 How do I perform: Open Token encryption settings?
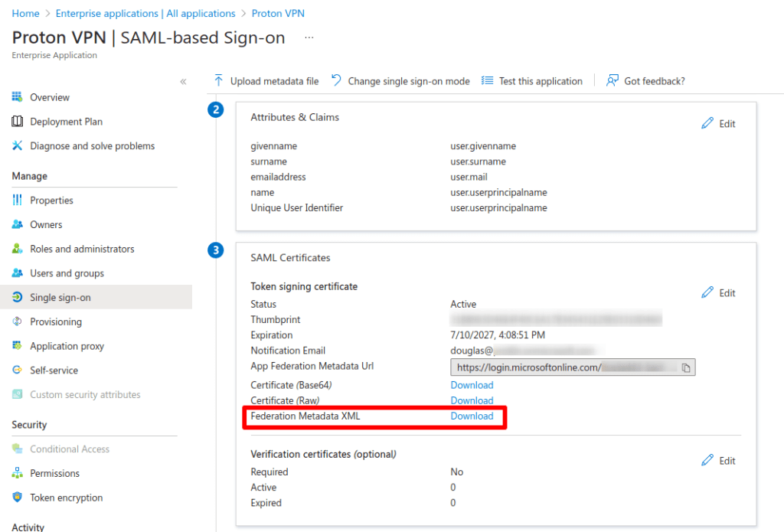tap(66, 498)
